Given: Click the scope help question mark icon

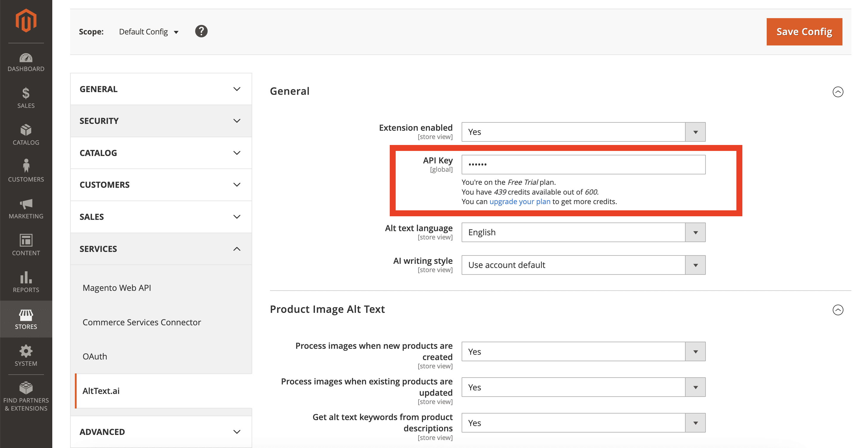Looking at the screenshot, I should coord(201,31).
